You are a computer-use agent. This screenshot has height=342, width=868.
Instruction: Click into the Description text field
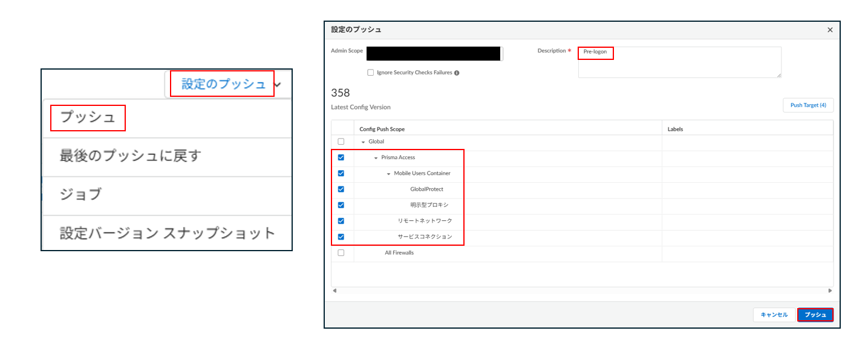[x=679, y=63]
